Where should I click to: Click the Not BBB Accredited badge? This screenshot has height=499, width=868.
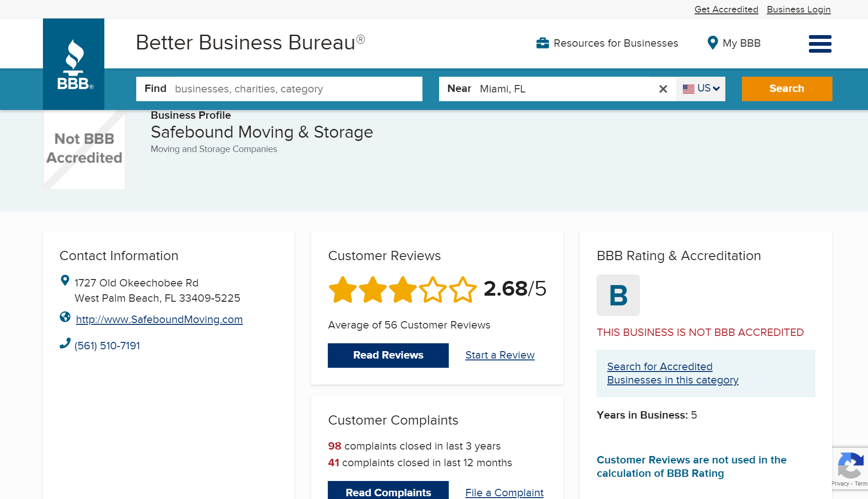pos(84,150)
